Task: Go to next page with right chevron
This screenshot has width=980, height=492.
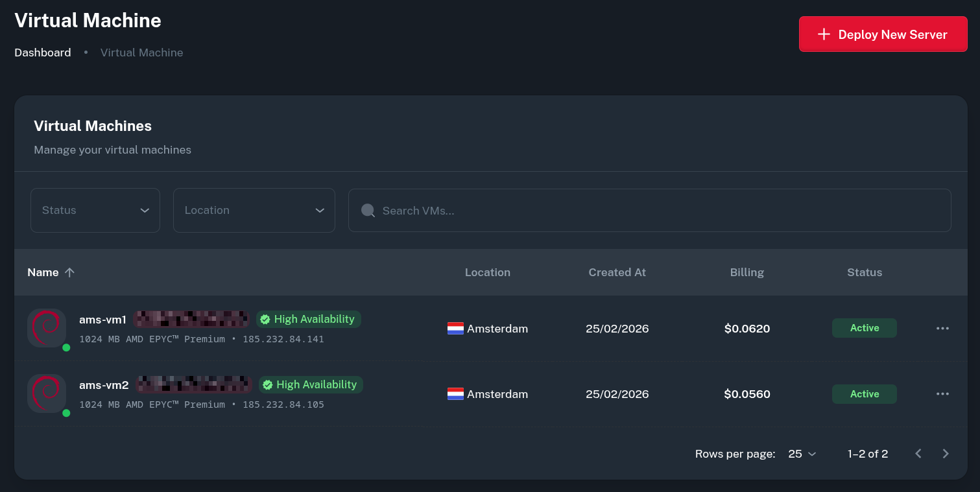Action: [x=945, y=454]
